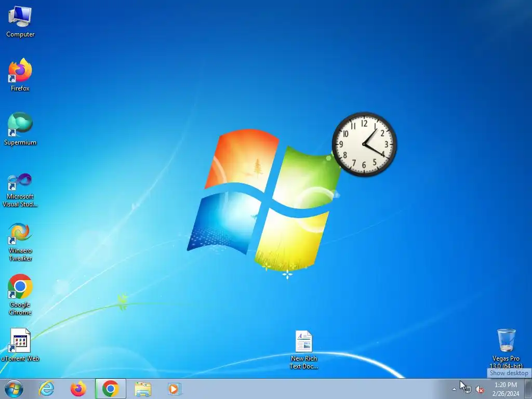Show hidden system tray icons
532x399 pixels.
pyautogui.click(x=454, y=389)
